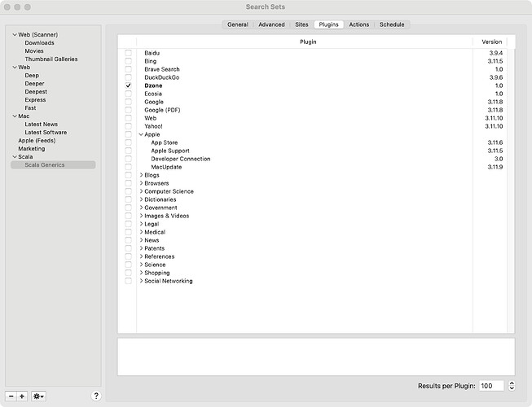This screenshot has width=532, height=407.
Task: Expand the Medical plugin group
Action: click(141, 232)
